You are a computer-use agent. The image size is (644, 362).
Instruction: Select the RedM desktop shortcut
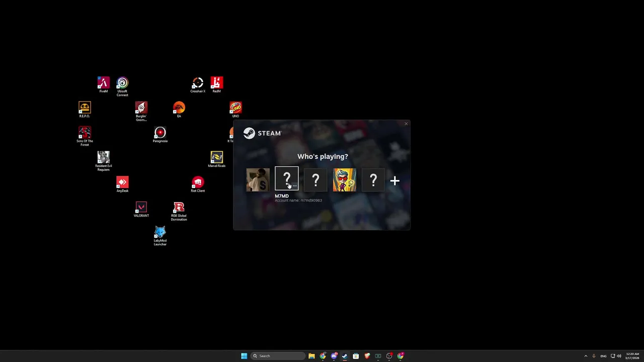coord(217,85)
